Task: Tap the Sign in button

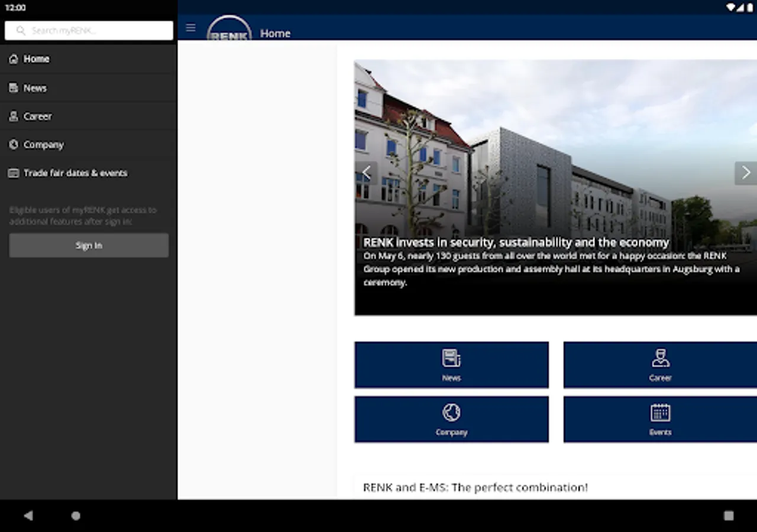Action: tap(89, 245)
